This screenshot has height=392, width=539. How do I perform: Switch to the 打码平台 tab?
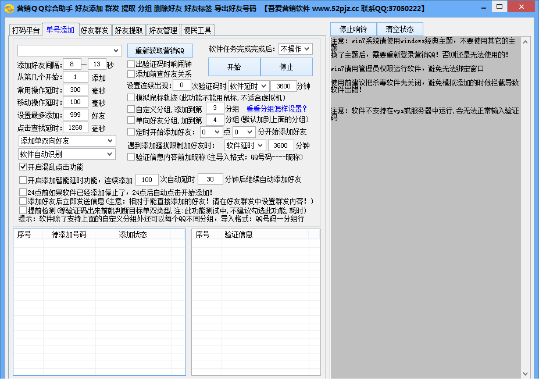(26, 30)
